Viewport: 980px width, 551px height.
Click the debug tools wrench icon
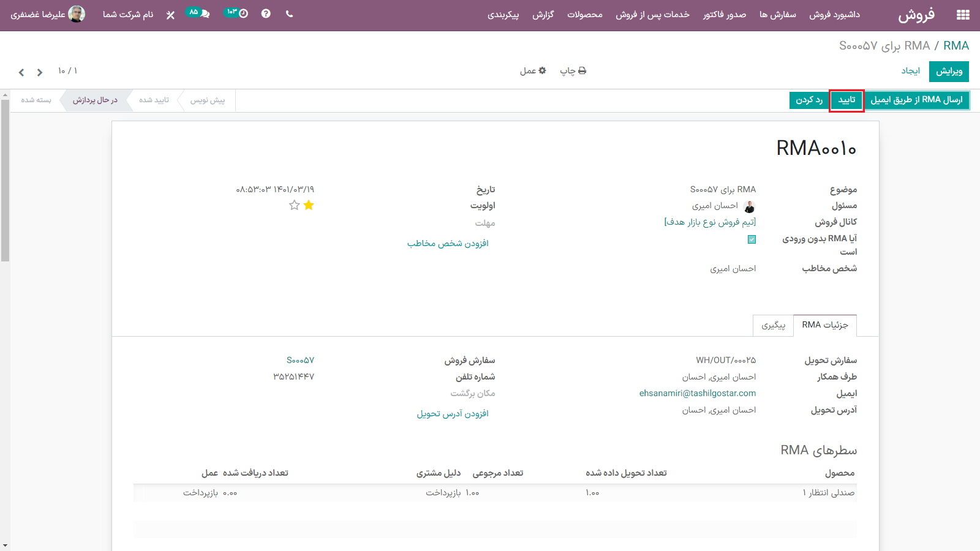170,15
